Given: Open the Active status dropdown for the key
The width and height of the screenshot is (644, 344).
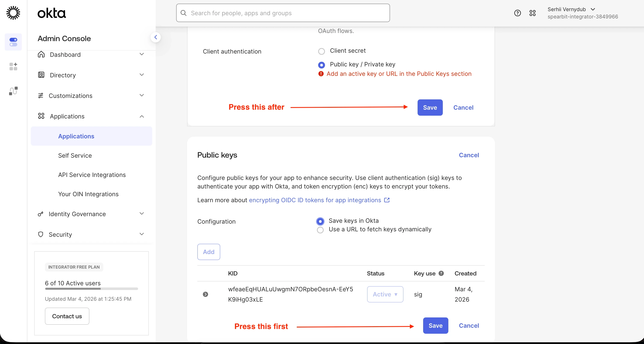Looking at the screenshot, I should point(385,294).
